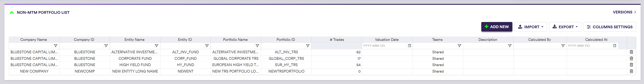Screen dimensions: 644x84
Task: Sort by # Trades column header
Action: (336, 40)
